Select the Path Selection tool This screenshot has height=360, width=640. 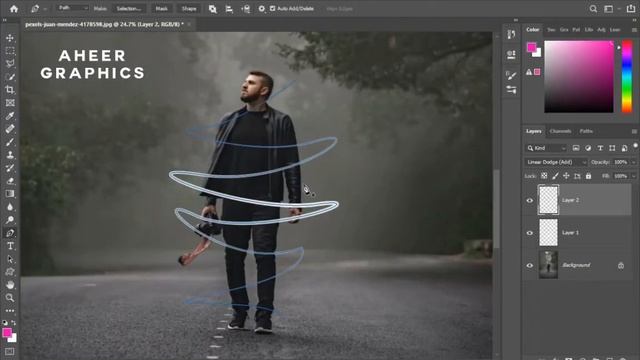coord(10,259)
